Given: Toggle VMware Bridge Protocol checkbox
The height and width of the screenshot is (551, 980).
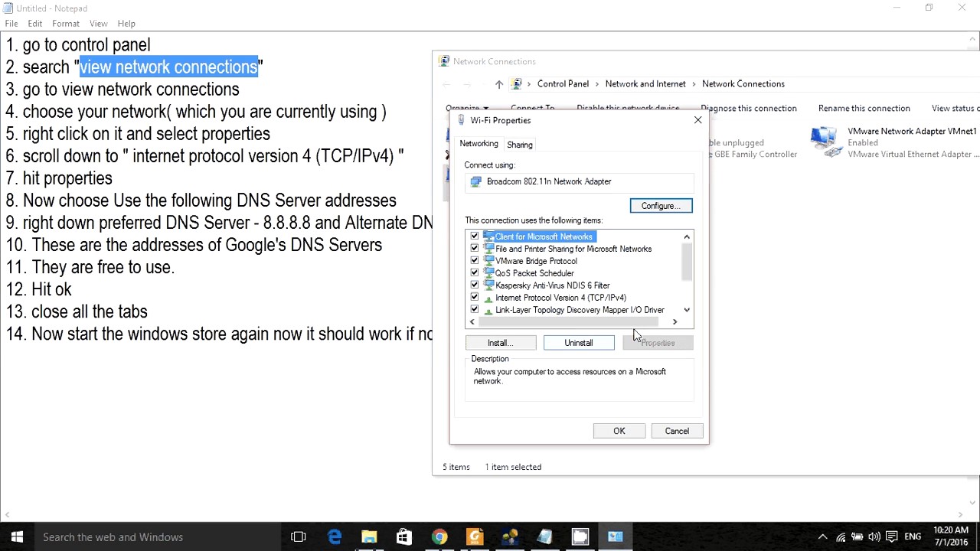Looking at the screenshot, I should click(475, 261).
